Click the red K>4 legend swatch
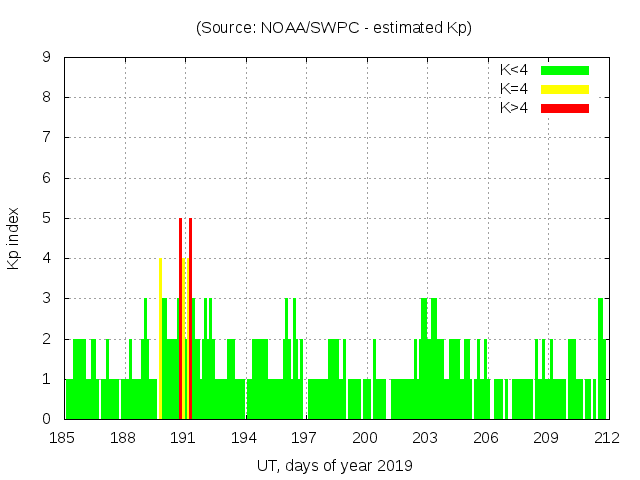The width and height of the screenshot is (640, 480). click(565, 108)
